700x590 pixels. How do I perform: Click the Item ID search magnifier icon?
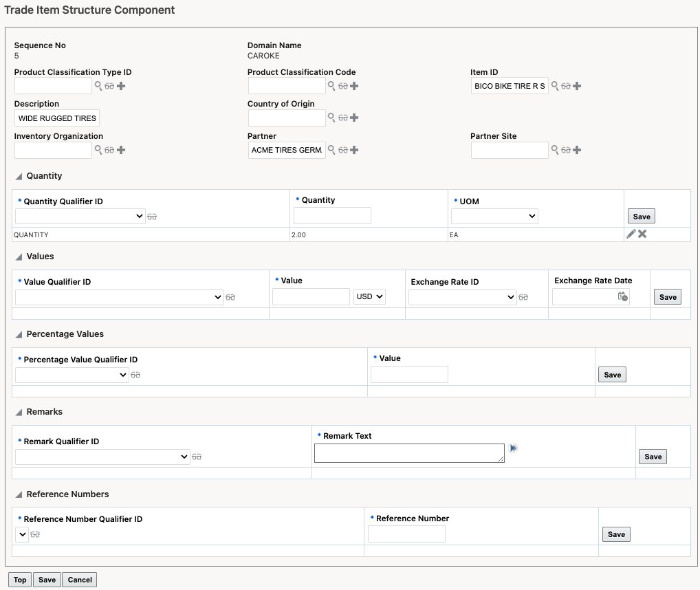click(x=555, y=86)
